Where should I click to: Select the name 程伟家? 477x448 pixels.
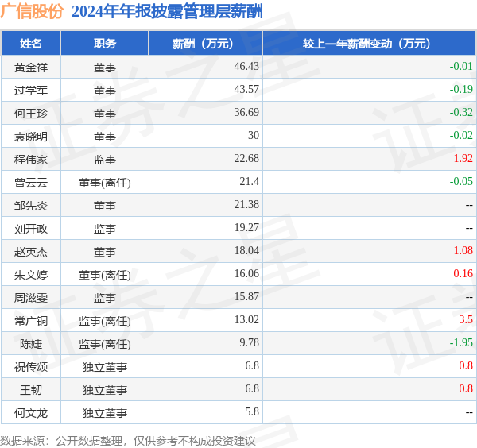pos(31,160)
